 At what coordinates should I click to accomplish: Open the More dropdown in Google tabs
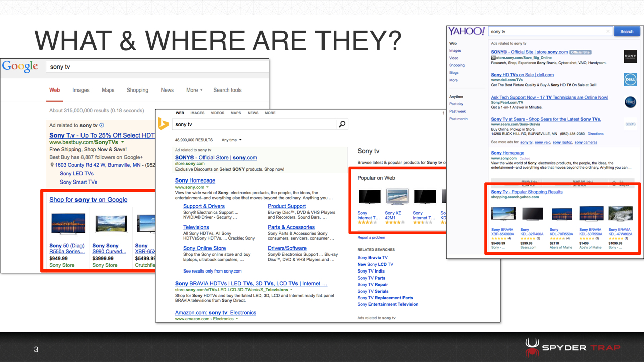194,90
